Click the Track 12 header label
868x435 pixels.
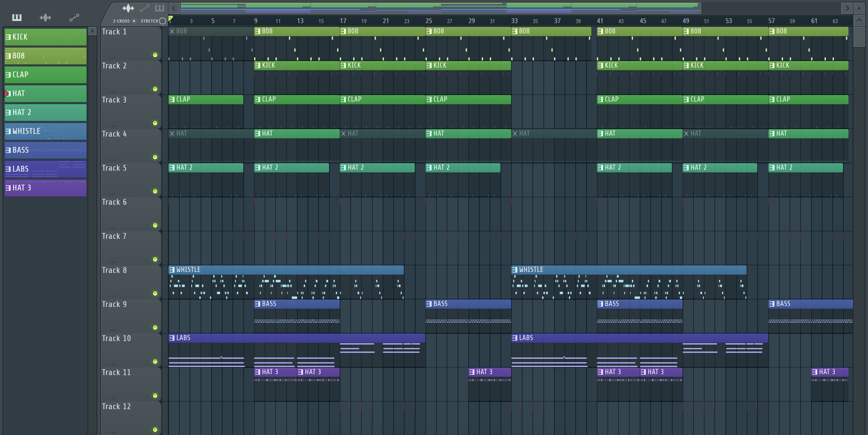[116, 407]
